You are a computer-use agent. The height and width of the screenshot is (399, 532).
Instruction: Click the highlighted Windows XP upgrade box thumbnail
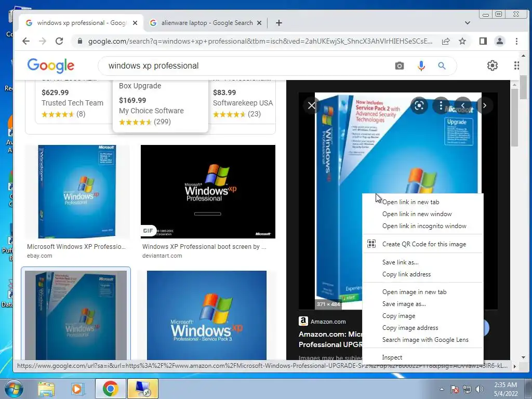point(76,315)
